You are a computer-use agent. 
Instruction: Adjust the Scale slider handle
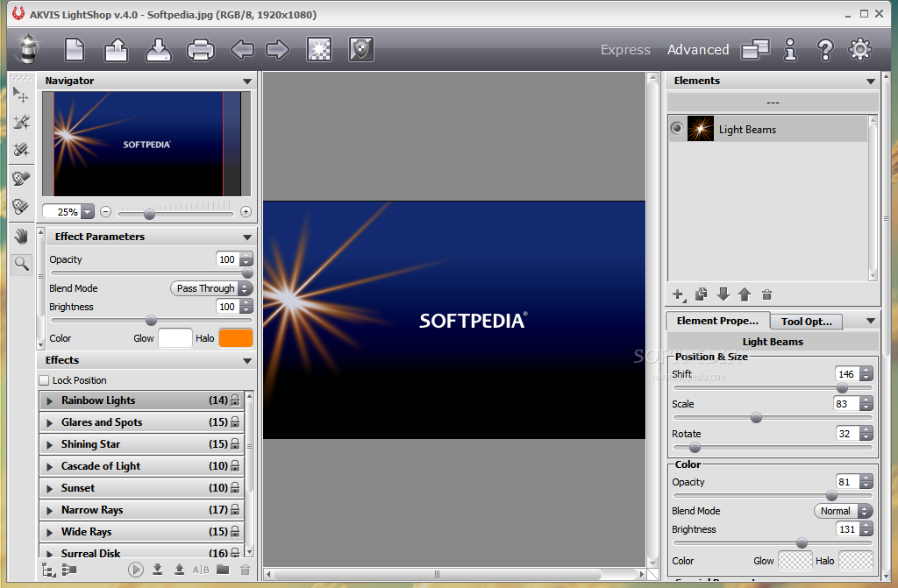(x=756, y=418)
